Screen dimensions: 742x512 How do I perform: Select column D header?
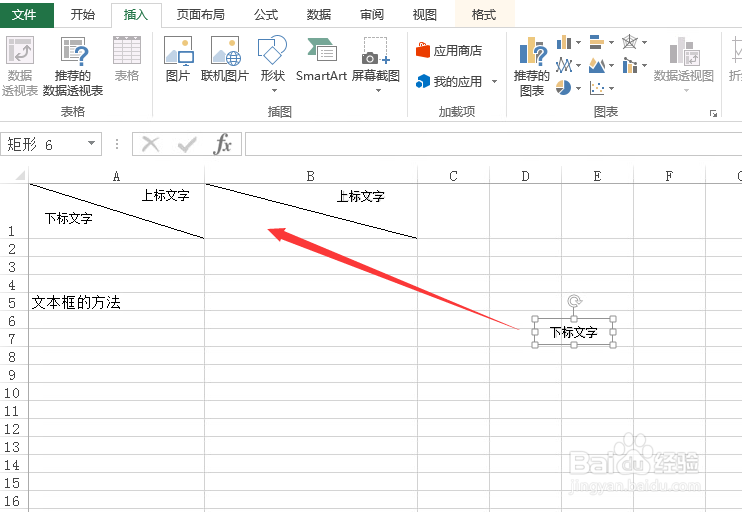[525, 176]
